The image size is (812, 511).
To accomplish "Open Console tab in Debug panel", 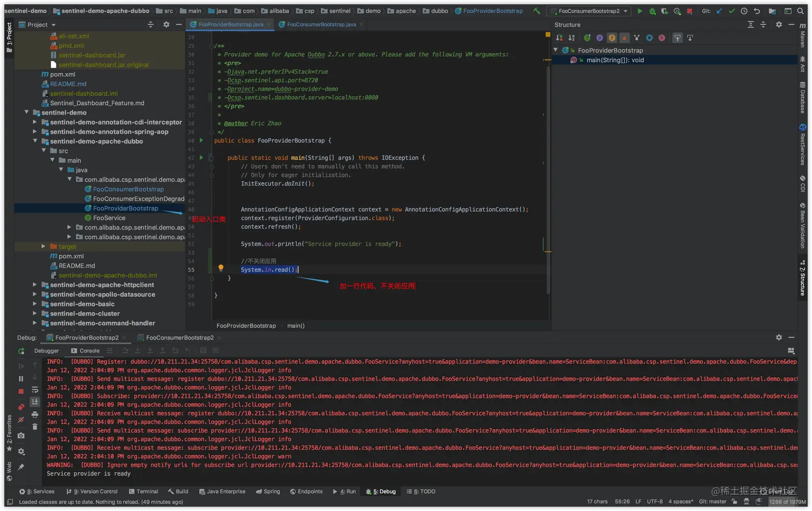I will pyautogui.click(x=85, y=351).
